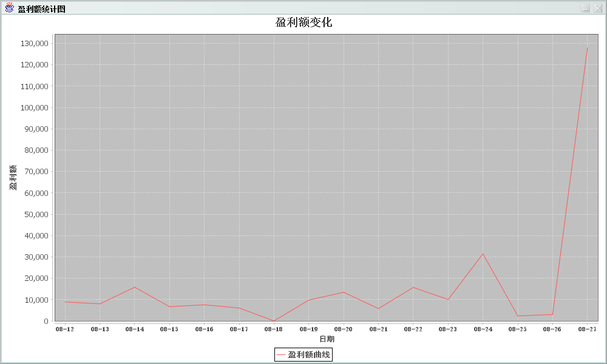Click the 0 y-axis value
Viewport: 607px width, 364px height.
[x=46, y=321]
